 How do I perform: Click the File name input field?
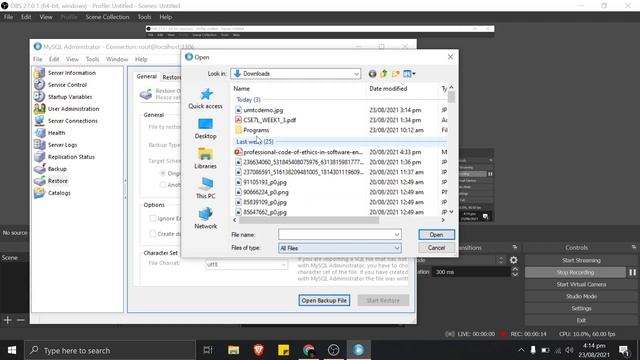336,235
